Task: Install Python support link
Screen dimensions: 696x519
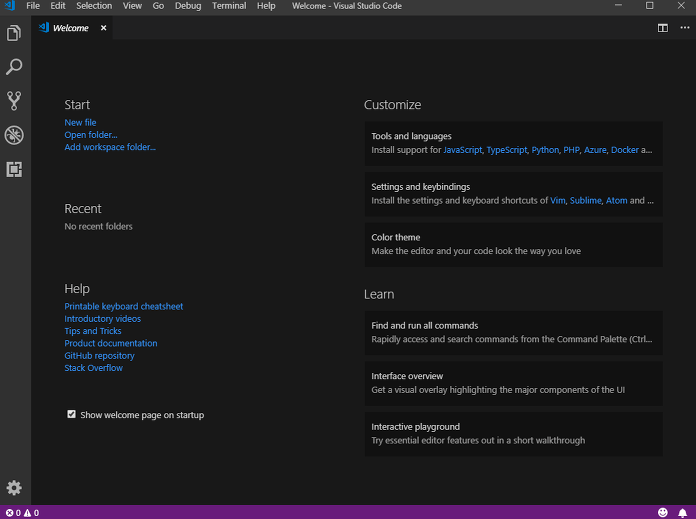Action: 545,150
